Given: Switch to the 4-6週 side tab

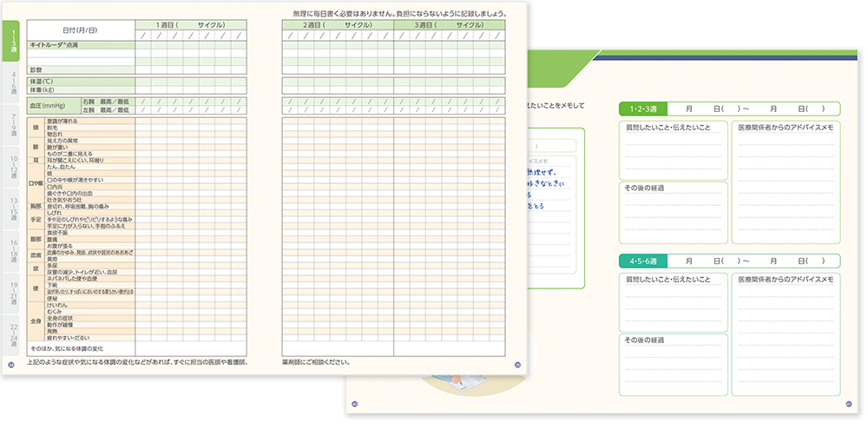Looking at the screenshot, I should (12, 87).
